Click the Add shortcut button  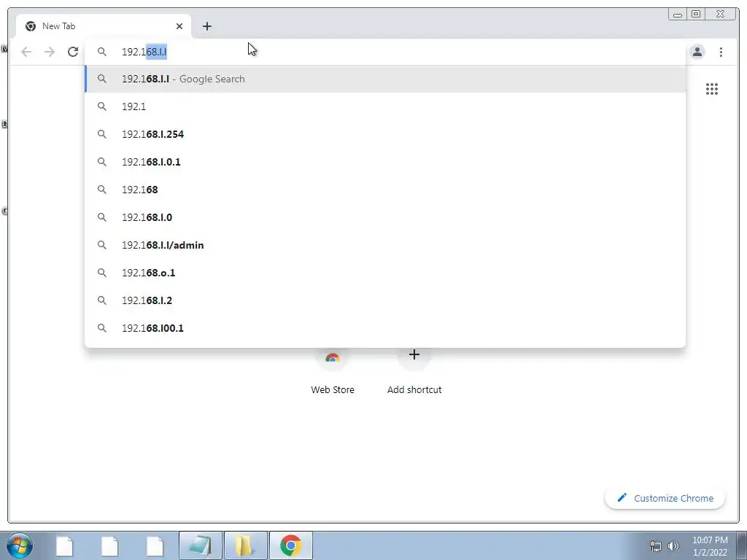(414, 371)
